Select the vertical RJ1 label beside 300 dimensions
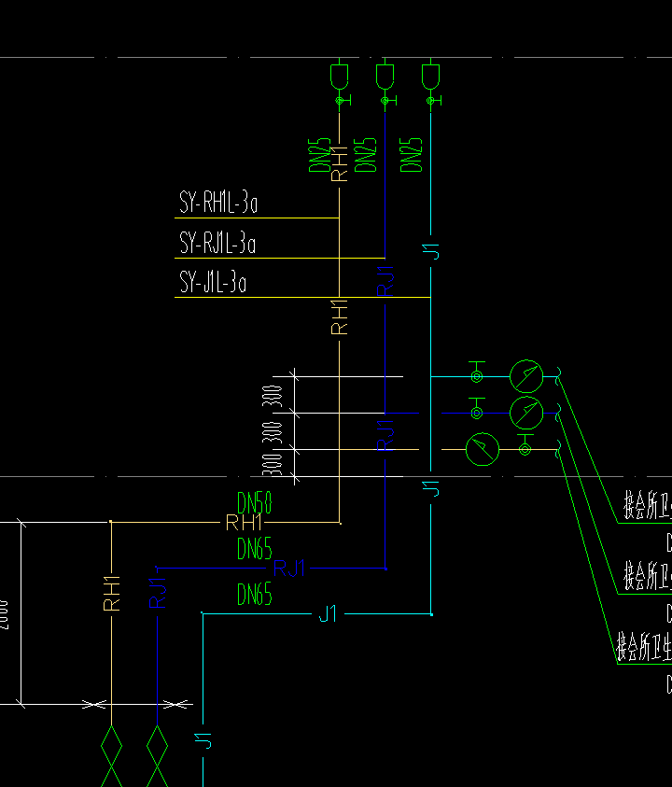 pos(385,435)
